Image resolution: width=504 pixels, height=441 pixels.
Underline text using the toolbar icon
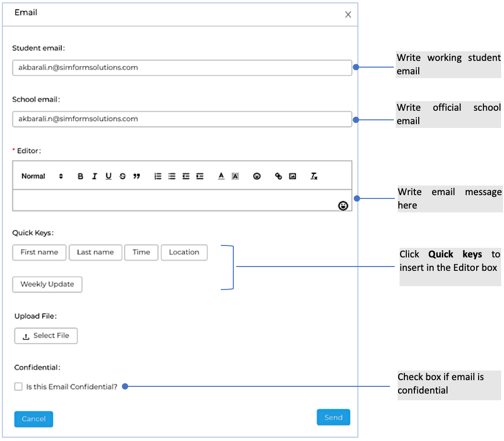[109, 176]
